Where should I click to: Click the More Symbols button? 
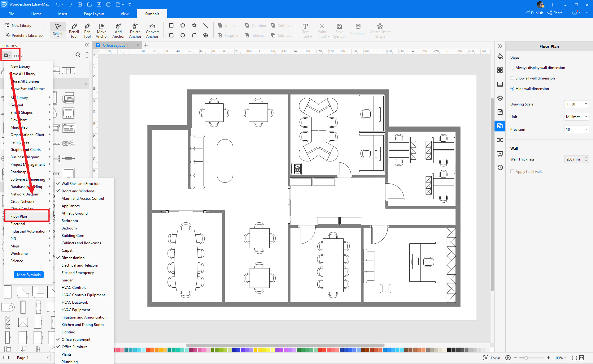point(29,275)
